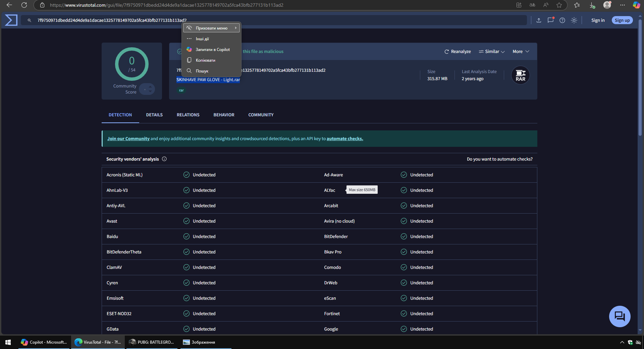Open the chat bubble widget
This screenshot has width=644, height=349.
click(620, 316)
